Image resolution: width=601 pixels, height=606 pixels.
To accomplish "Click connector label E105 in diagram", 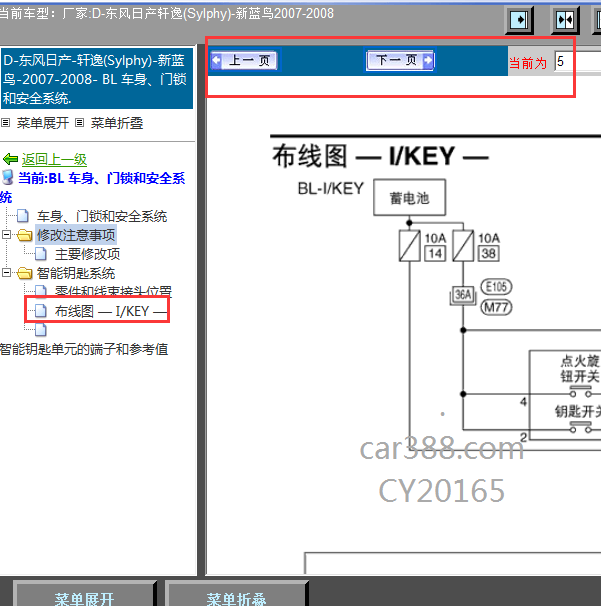I will click(x=496, y=287).
